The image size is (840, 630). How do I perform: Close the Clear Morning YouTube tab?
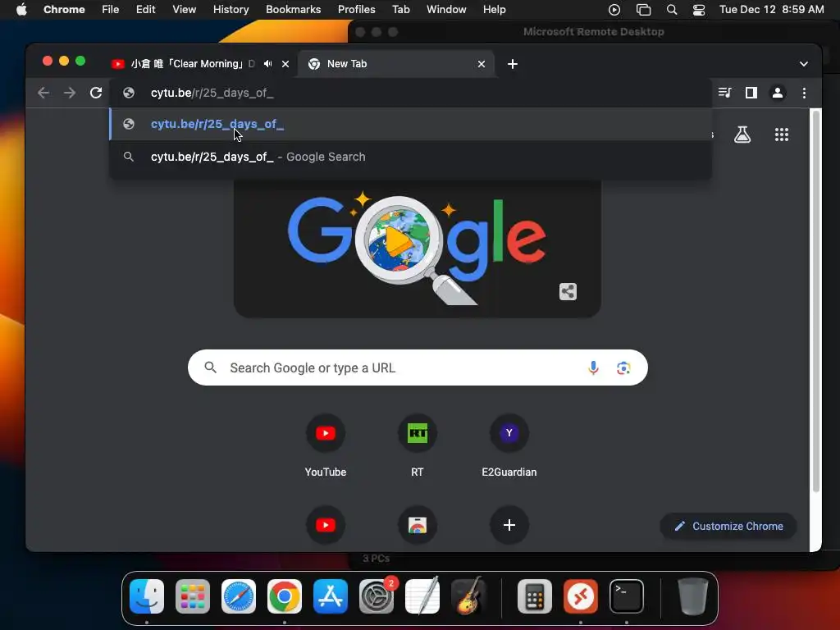coord(285,64)
